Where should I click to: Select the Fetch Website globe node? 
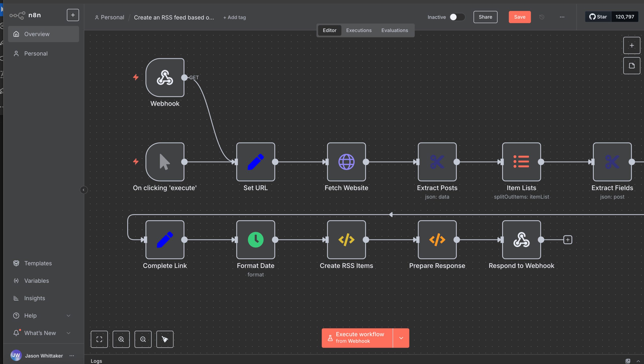(x=346, y=162)
